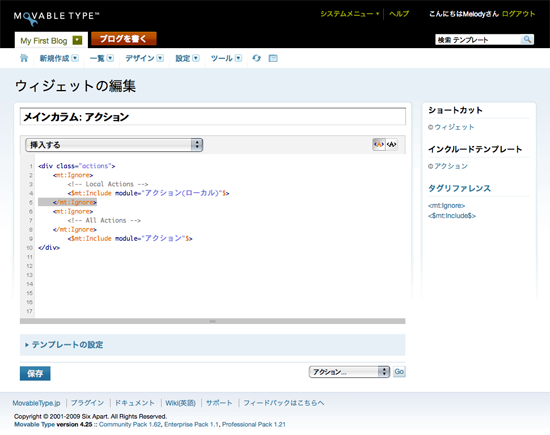Open サポート footer link
550x435 pixels.
[219, 403]
